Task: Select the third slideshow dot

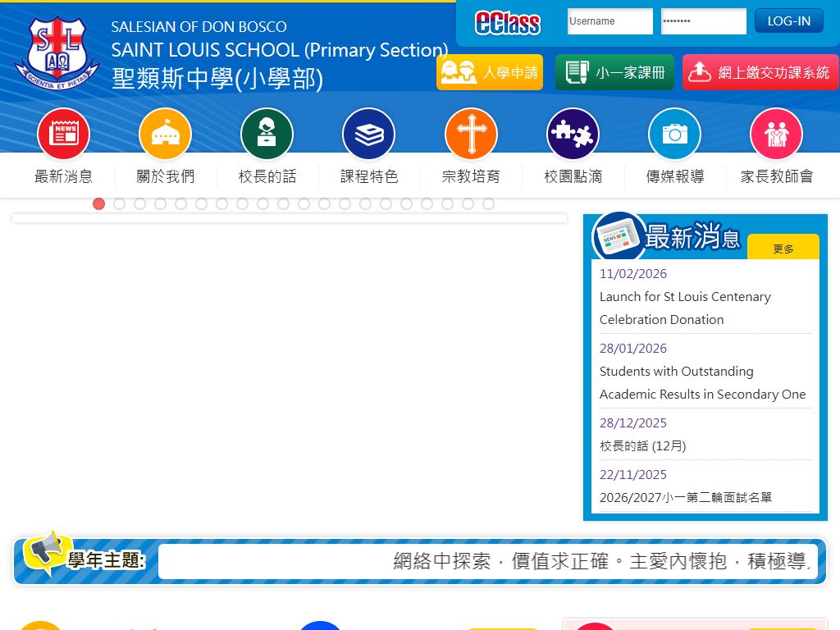Action: pyautogui.click(x=139, y=203)
